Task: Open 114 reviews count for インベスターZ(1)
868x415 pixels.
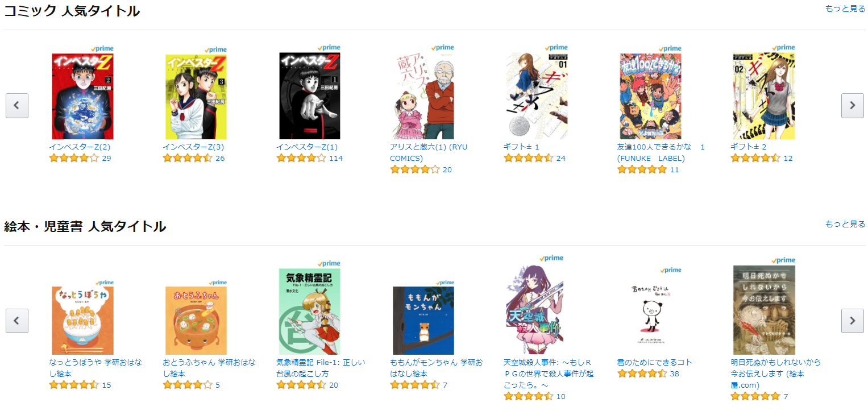Action: (x=336, y=158)
